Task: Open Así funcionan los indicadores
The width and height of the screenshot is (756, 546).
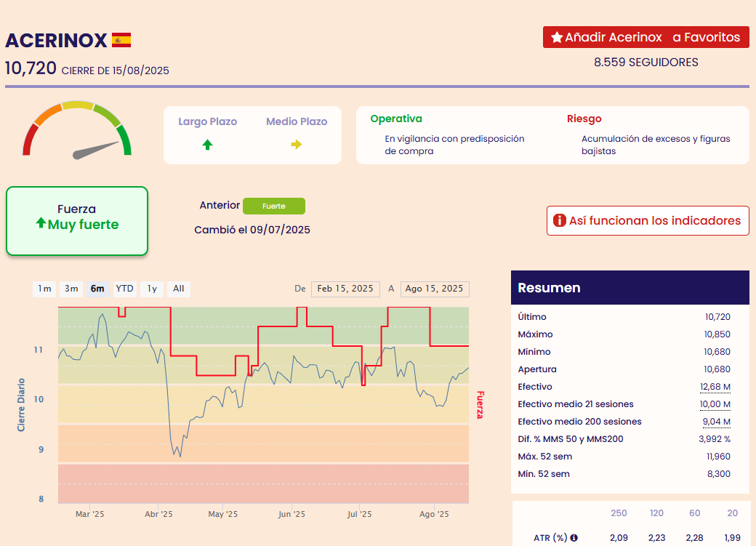Action: coord(648,221)
